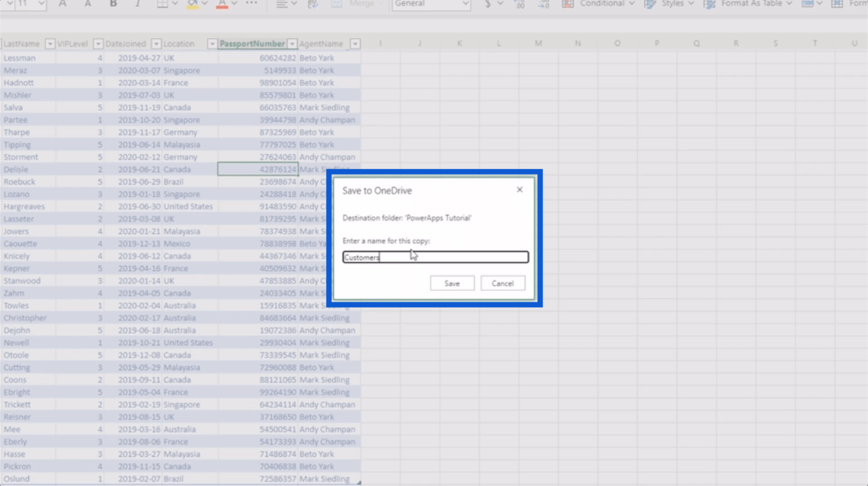Open the fill color dropdown arrow
The height and width of the screenshot is (486, 868).
tap(205, 4)
